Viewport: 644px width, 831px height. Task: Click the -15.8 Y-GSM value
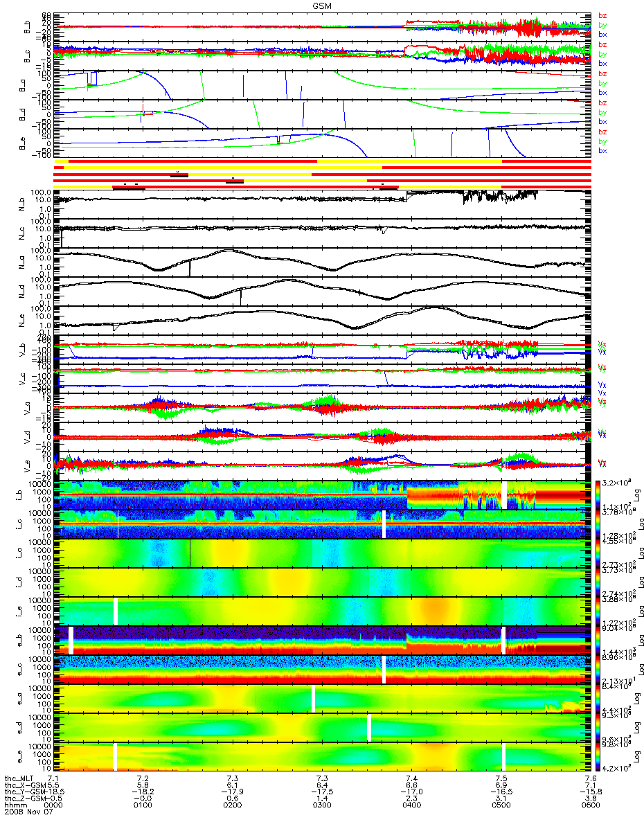pos(590,792)
